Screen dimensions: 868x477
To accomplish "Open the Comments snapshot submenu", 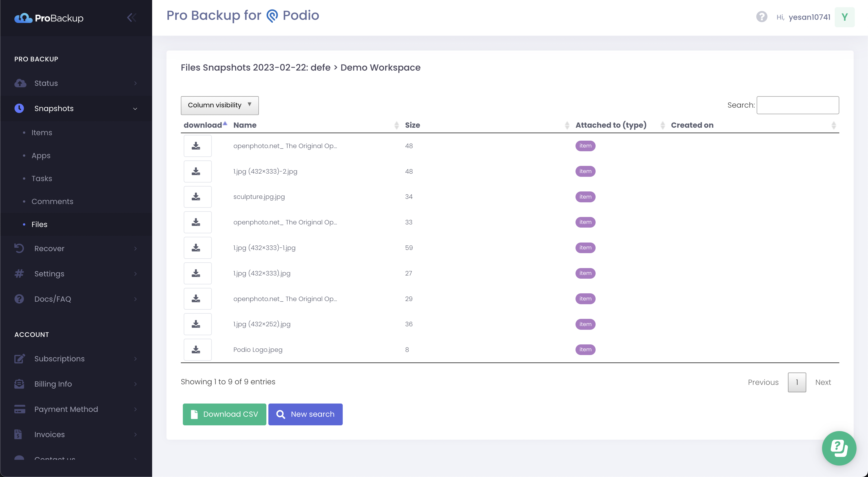I will coord(52,201).
